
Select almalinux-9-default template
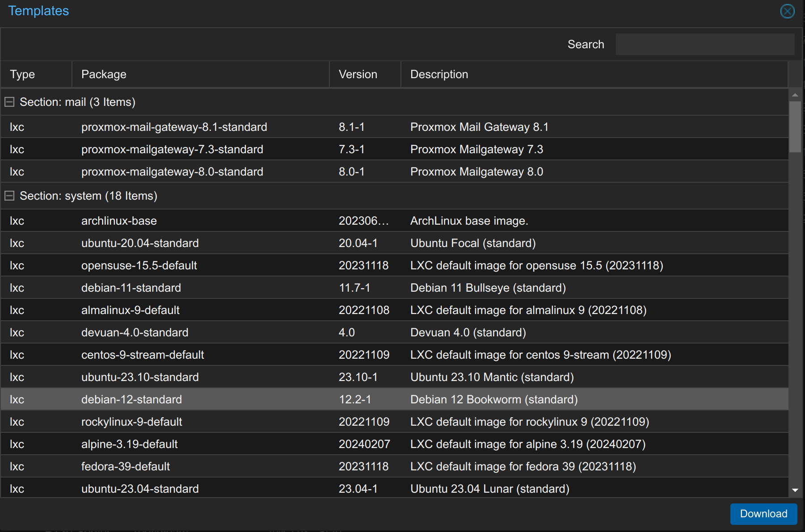pos(394,310)
